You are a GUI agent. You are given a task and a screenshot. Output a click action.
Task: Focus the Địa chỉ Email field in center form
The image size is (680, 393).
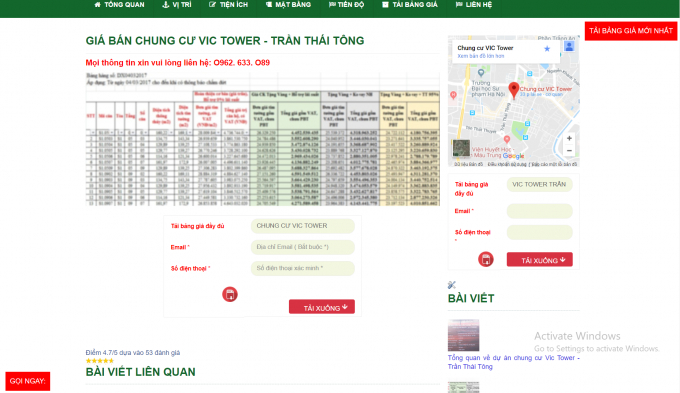303,247
